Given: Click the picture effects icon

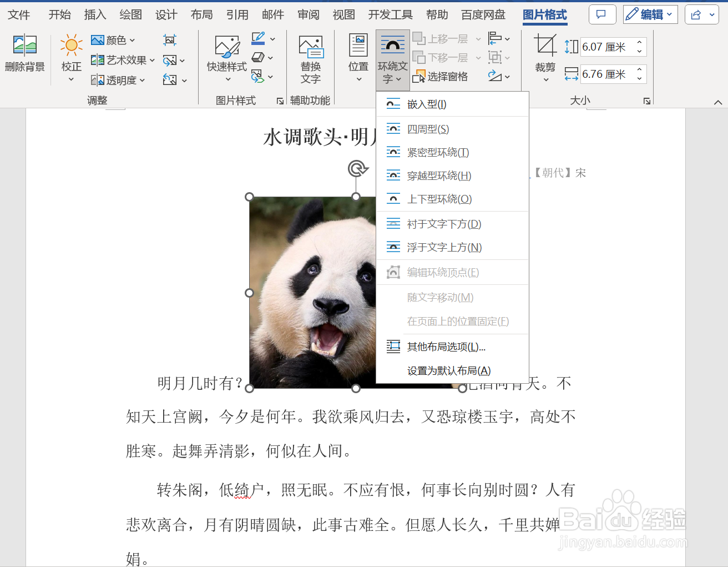Looking at the screenshot, I should (258, 57).
